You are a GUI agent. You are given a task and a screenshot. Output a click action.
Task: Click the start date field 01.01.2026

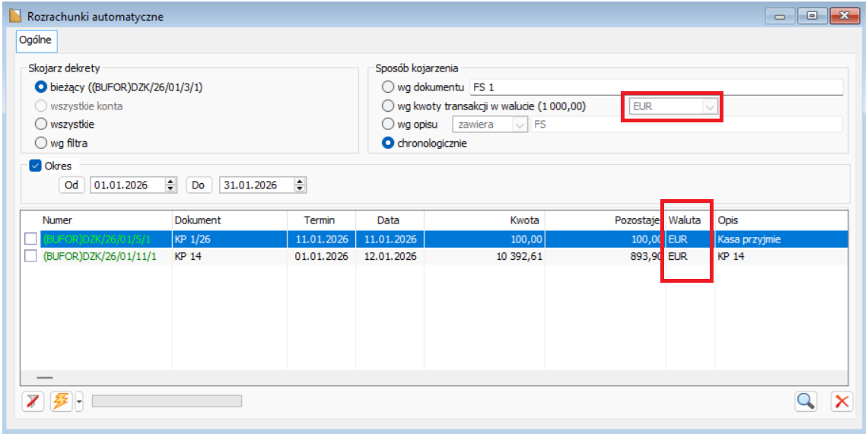127,185
